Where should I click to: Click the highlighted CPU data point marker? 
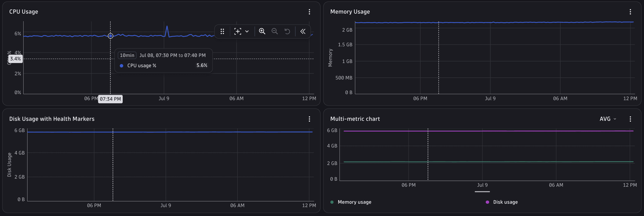(x=110, y=36)
